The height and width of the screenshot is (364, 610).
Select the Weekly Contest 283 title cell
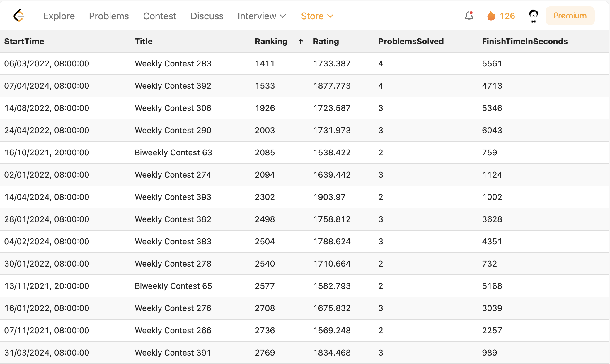(x=173, y=63)
